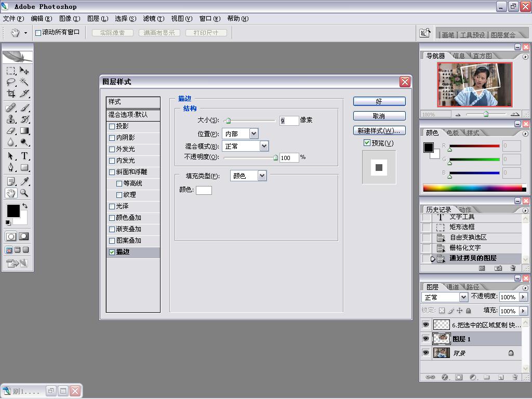Screen dimensions: 532x399
Task: Select the Healing Brush tool
Action: [11, 108]
